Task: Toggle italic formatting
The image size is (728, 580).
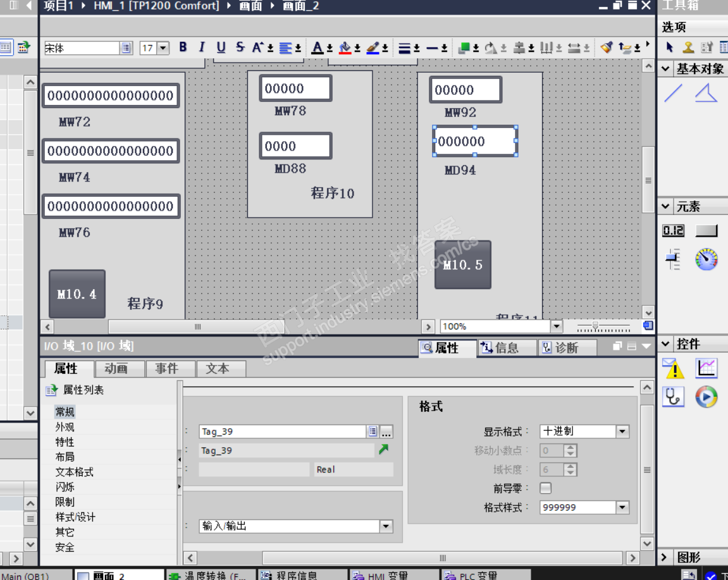Action: [x=202, y=47]
